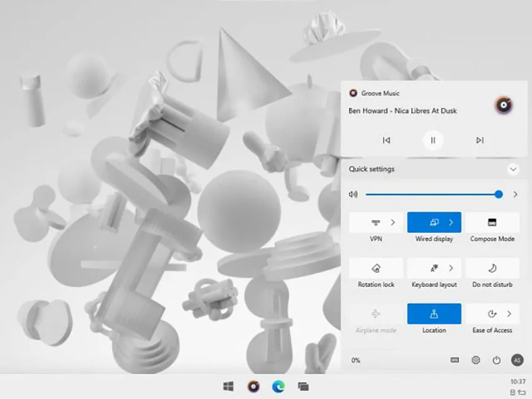The image size is (532, 399).
Task: Expand Keyboard layout options chevron
Action: click(451, 268)
